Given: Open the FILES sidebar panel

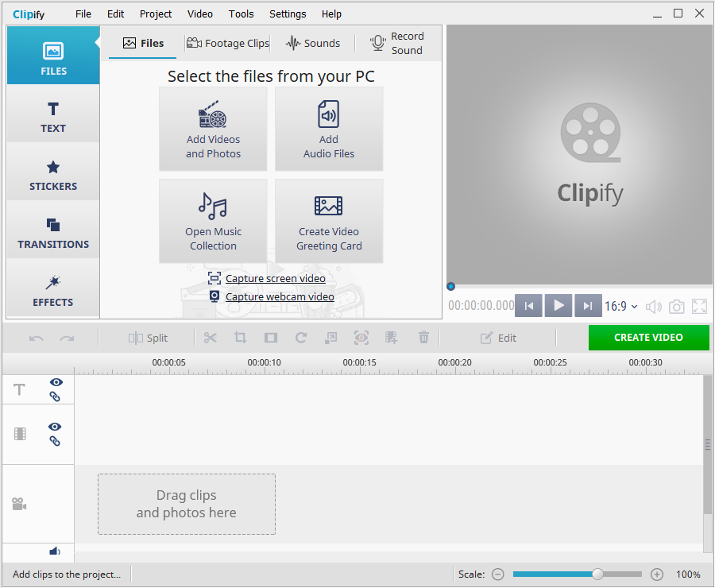Looking at the screenshot, I should point(53,55).
